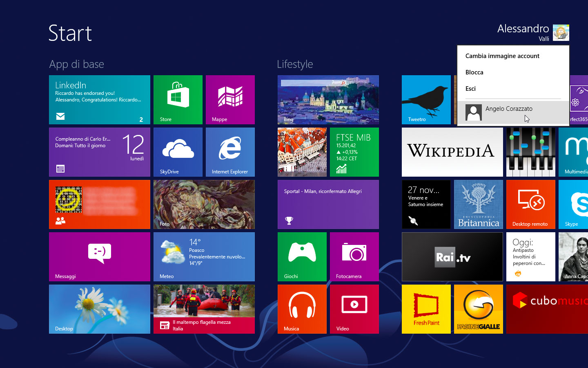Open the Wikipedia tile
Viewport: 588px width, 368px height.
point(452,152)
